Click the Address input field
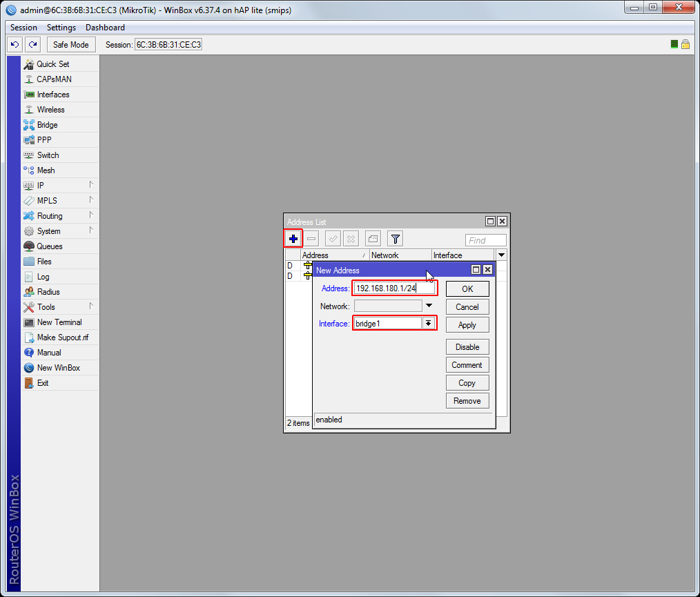700x597 pixels. coord(393,288)
